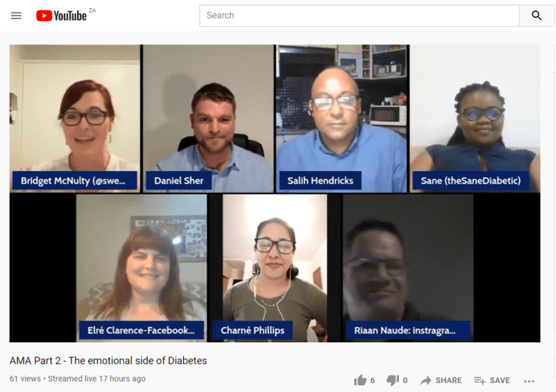Image resolution: width=556 pixels, height=392 pixels.
Task: Click Riaan Naude's video tile
Action: 408,268
